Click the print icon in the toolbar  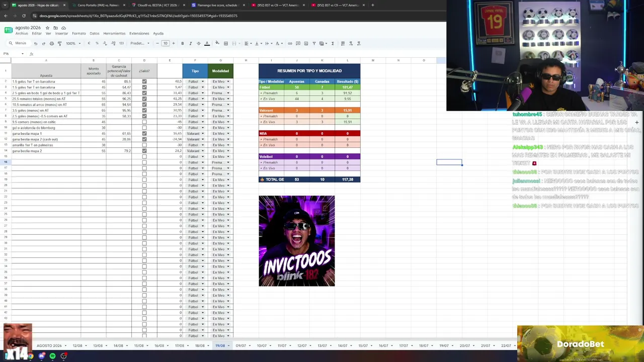pyautogui.click(x=51, y=43)
